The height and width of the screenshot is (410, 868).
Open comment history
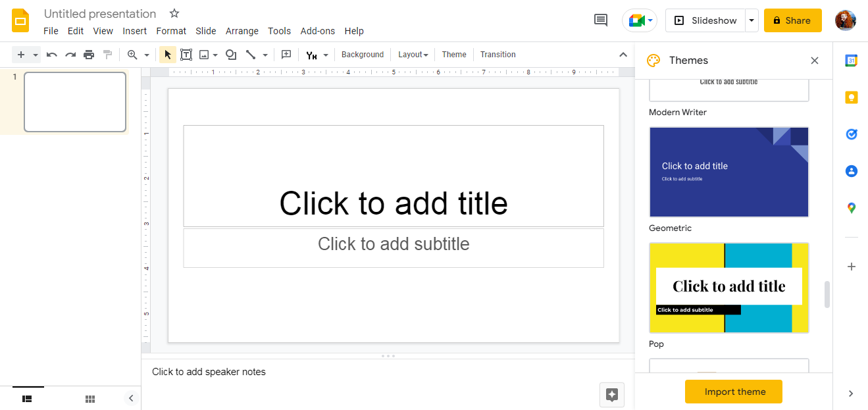601,20
